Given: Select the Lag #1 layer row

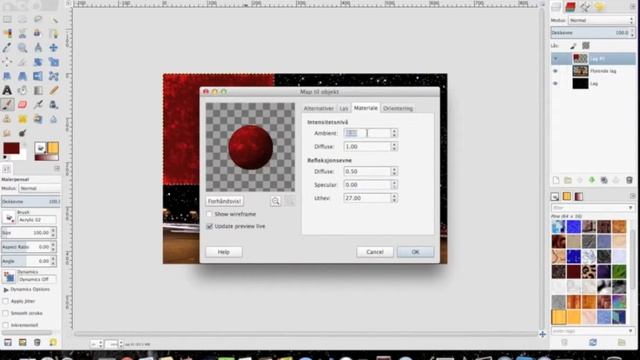Looking at the screenshot, I should (593, 59).
